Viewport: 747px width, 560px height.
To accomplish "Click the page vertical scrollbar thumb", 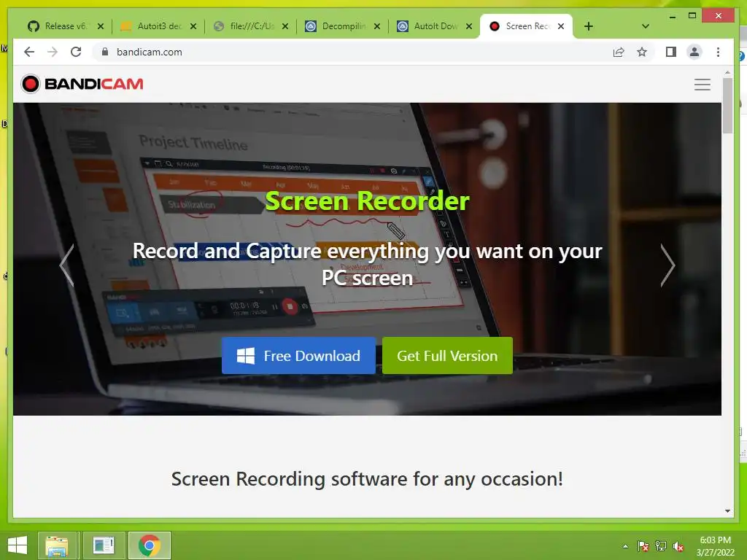I will (727, 106).
